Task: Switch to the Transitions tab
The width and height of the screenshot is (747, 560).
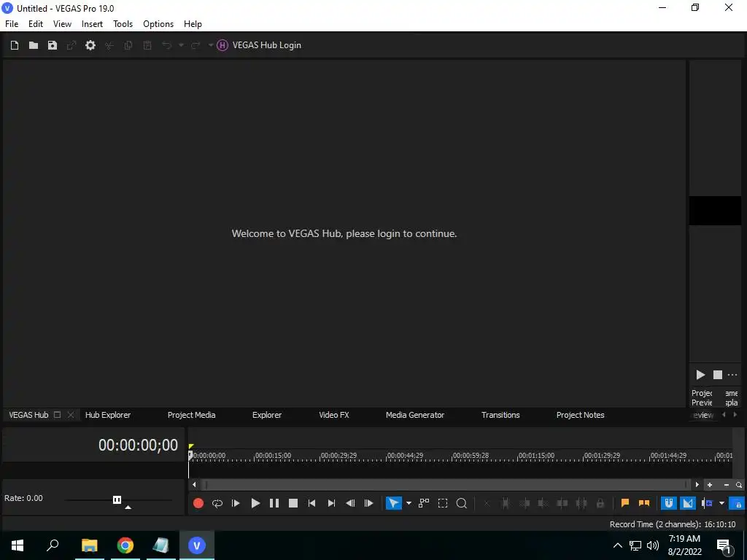Action: click(500, 415)
